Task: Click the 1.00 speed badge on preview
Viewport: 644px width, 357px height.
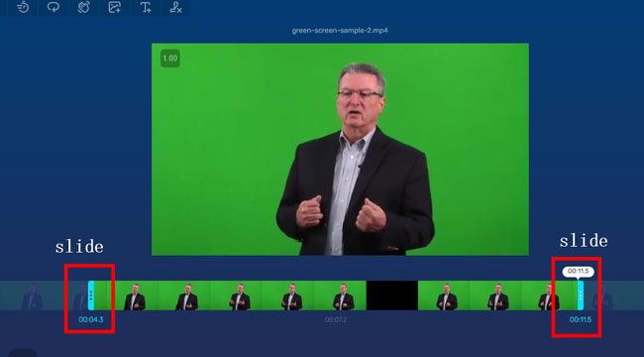Action: (170, 59)
